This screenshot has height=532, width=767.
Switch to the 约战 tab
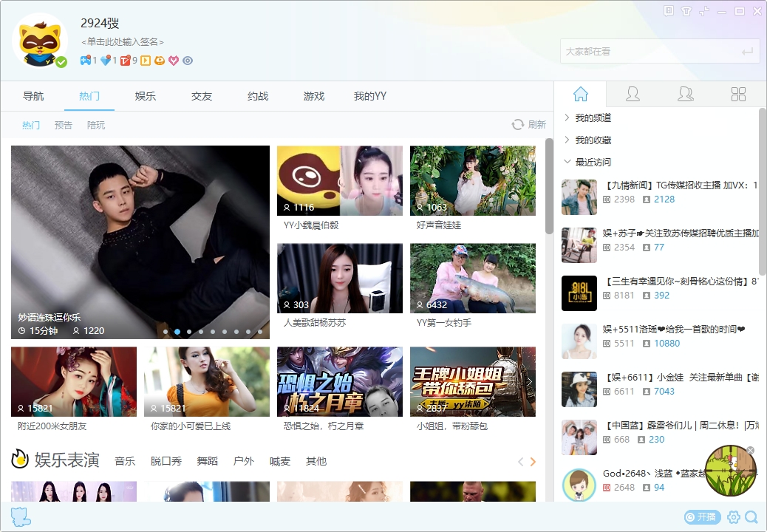coord(258,96)
